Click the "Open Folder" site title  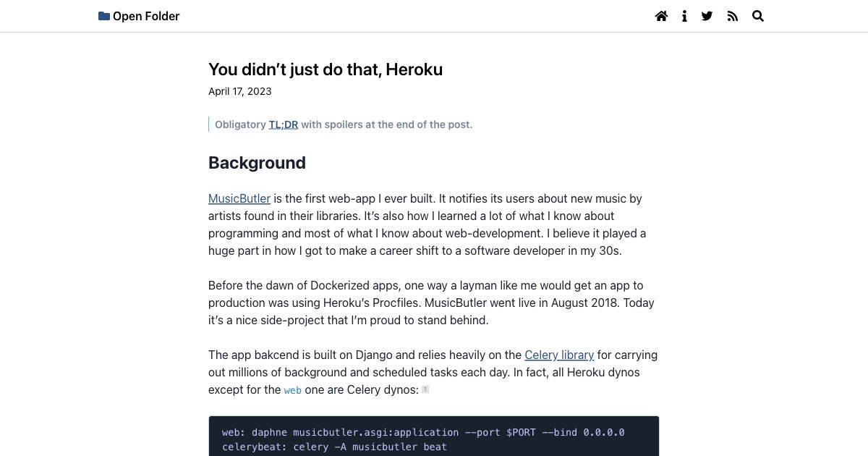tap(146, 16)
